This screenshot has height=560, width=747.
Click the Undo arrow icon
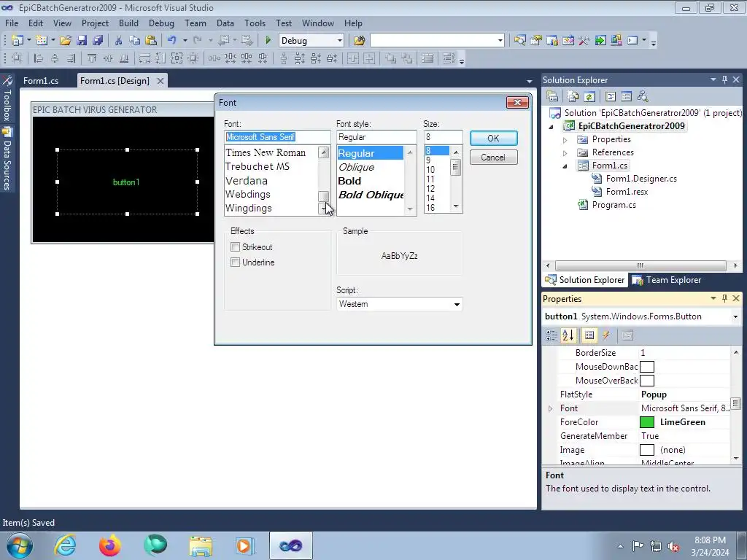coord(172,41)
